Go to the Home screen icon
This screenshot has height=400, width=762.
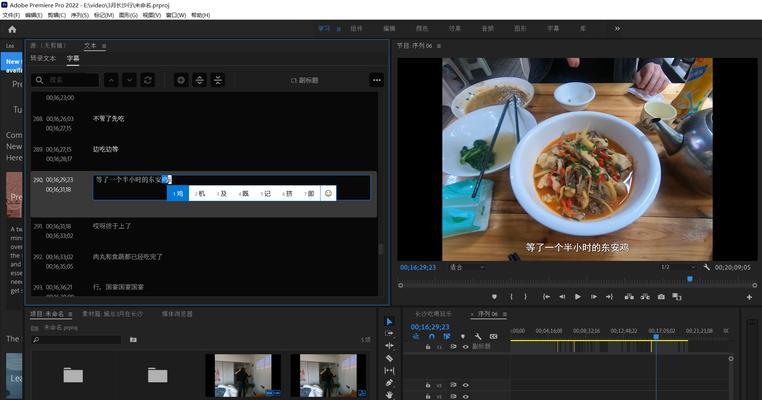pos(12,29)
